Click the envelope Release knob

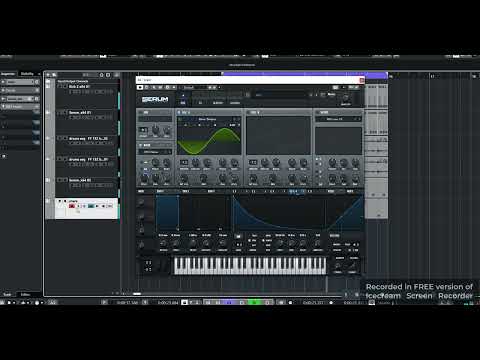(222, 244)
